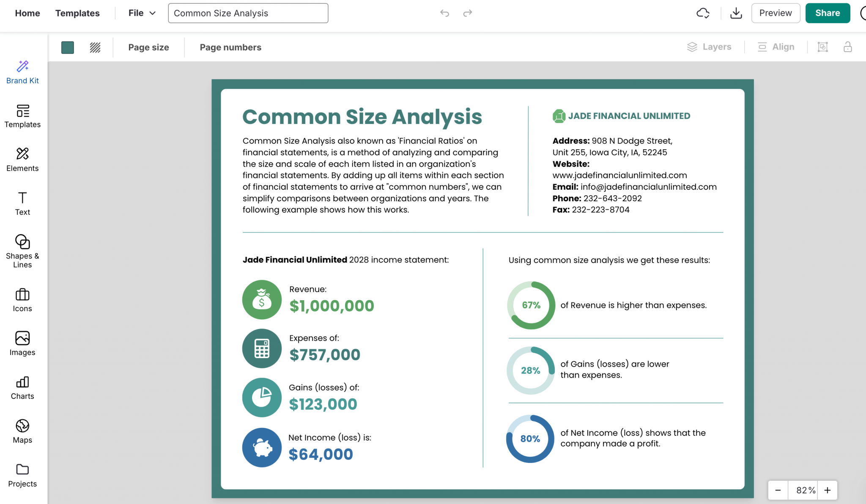Toggle the page lock icon
This screenshot has height=504, width=866.
pyautogui.click(x=848, y=47)
